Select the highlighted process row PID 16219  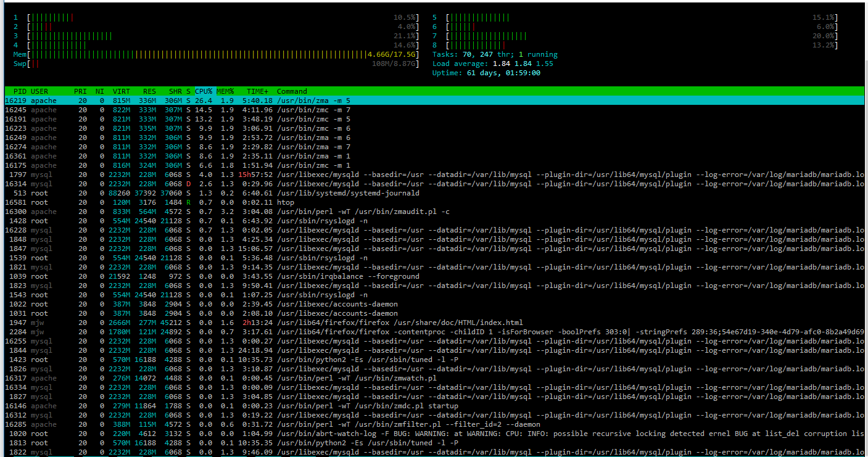pos(434,101)
